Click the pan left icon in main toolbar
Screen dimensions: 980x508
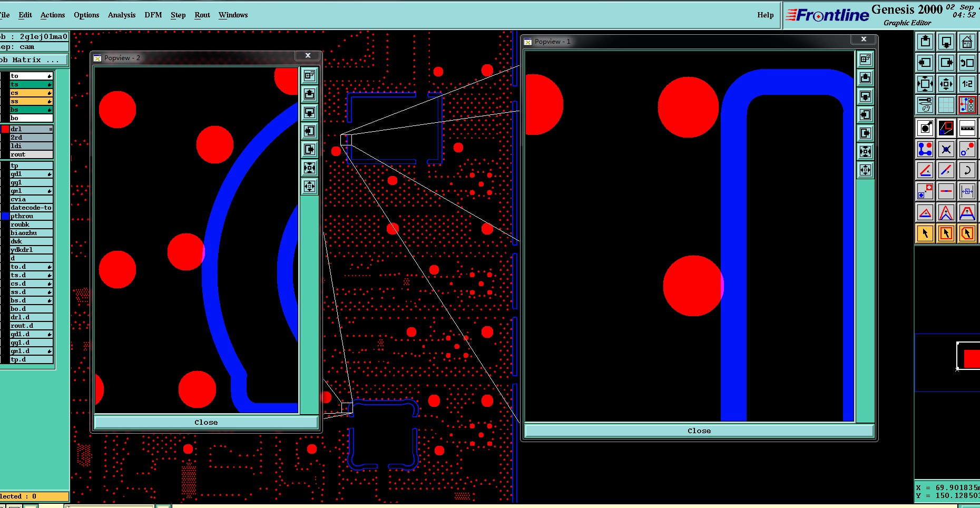coord(925,62)
